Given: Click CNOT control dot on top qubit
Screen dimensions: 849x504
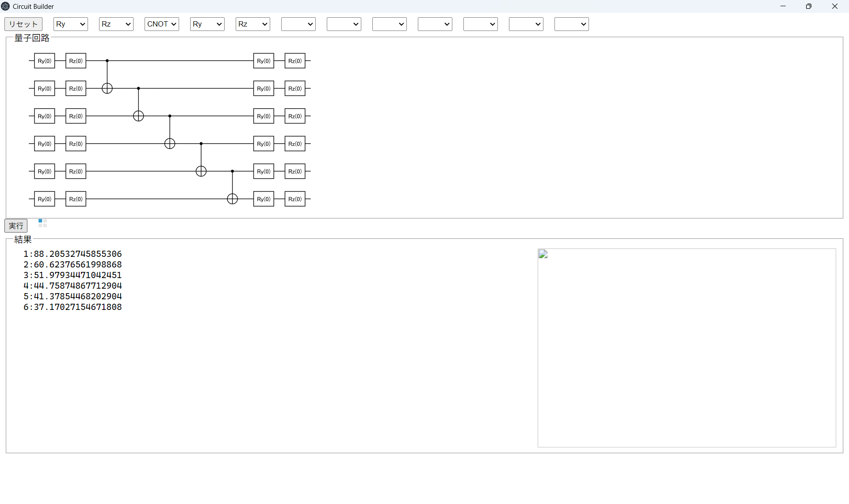Looking at the screenshot, I should coord(107,61).
